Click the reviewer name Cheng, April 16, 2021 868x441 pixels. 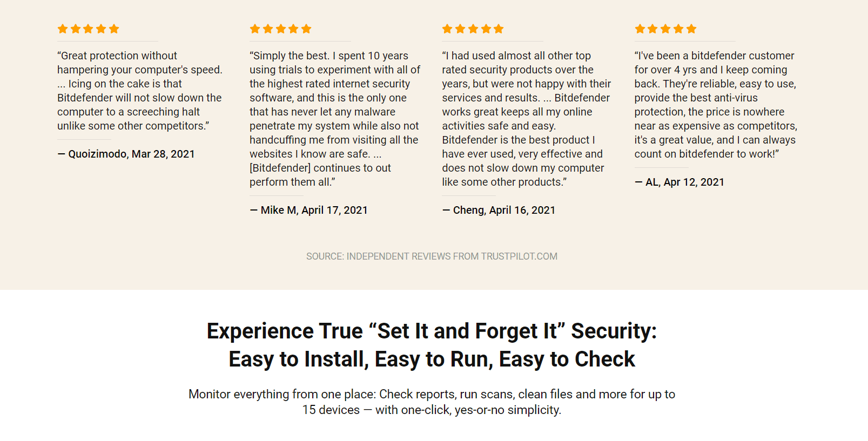pyautogui.click(x=499, y=210)
